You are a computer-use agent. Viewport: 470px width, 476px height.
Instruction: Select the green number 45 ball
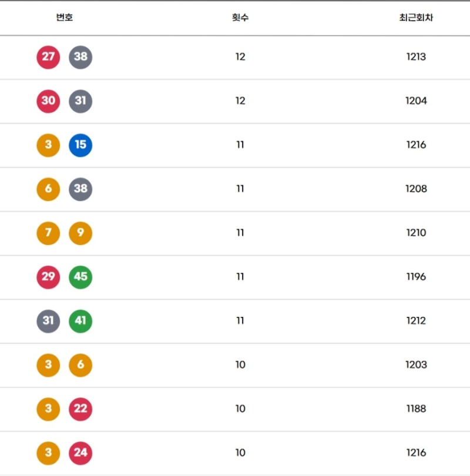[x=80, y=277]
